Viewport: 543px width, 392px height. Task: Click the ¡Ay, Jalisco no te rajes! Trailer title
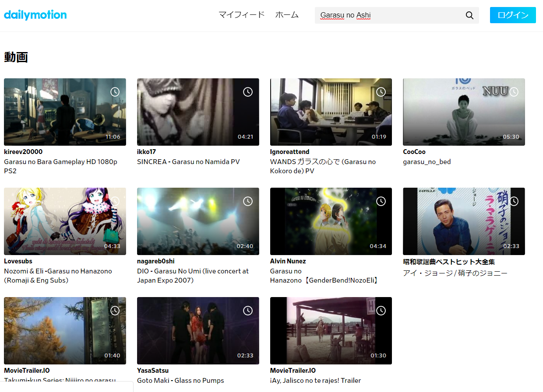tap(316, 381)
